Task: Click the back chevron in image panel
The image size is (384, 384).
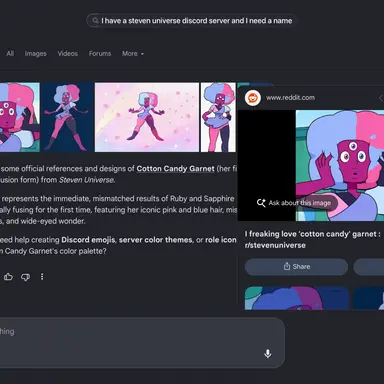Action: [381, 98]
